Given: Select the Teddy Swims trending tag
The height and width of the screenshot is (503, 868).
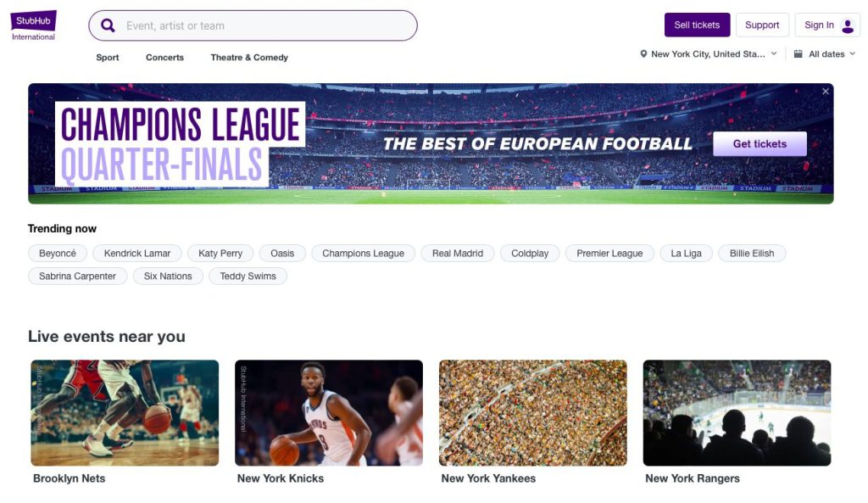Looking at the screenshot, I should pyautogui.click(x=248, y=276).
